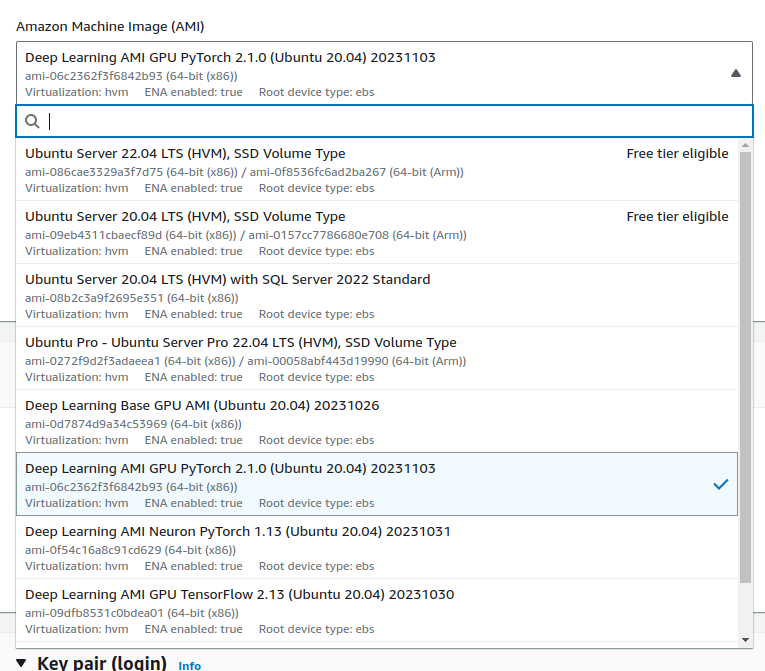Select Ubuntu Server 22.04 LTS SSD Volume Type
The image size is (765, 671).
coord(377,169)
